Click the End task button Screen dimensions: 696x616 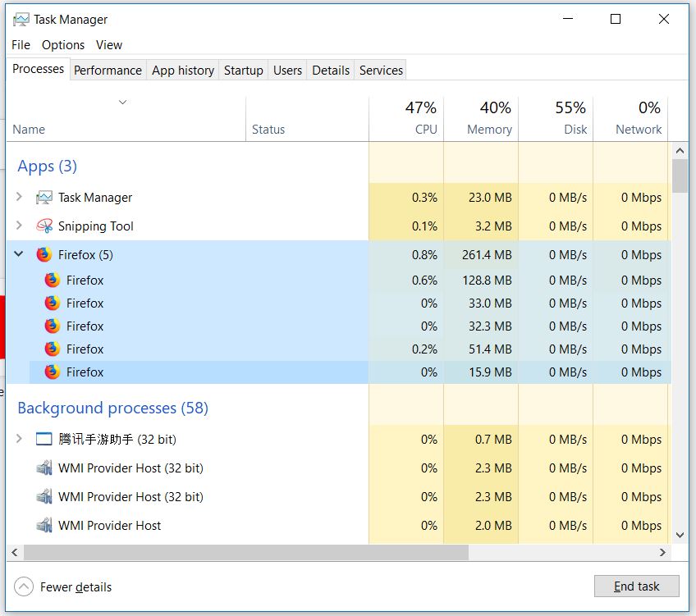click(x=637, y=586)
